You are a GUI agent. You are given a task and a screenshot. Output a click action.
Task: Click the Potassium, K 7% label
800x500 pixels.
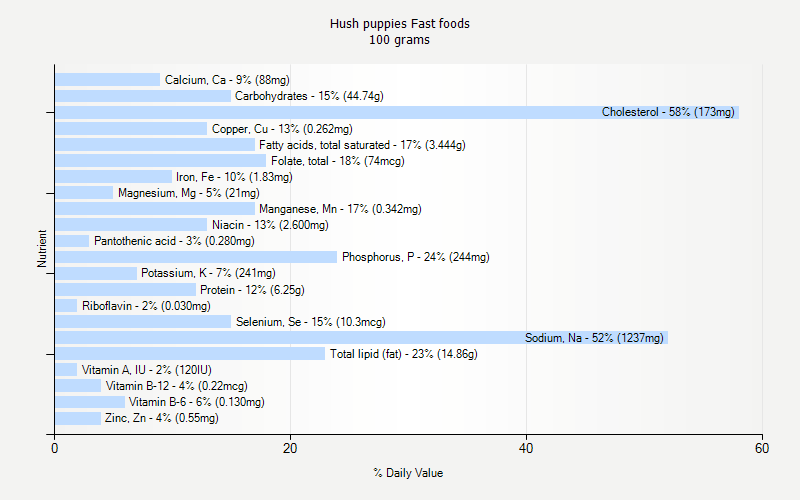(x=208, y=273)
